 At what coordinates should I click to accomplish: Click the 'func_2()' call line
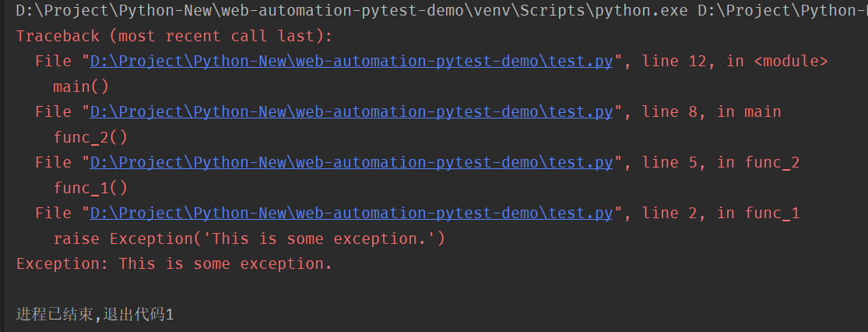91,137
